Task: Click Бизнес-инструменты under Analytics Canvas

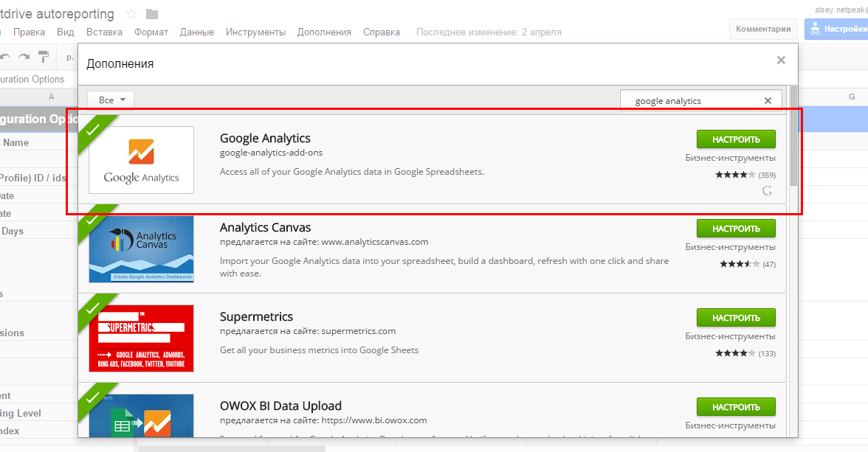Action: click(x=730, y=247)
